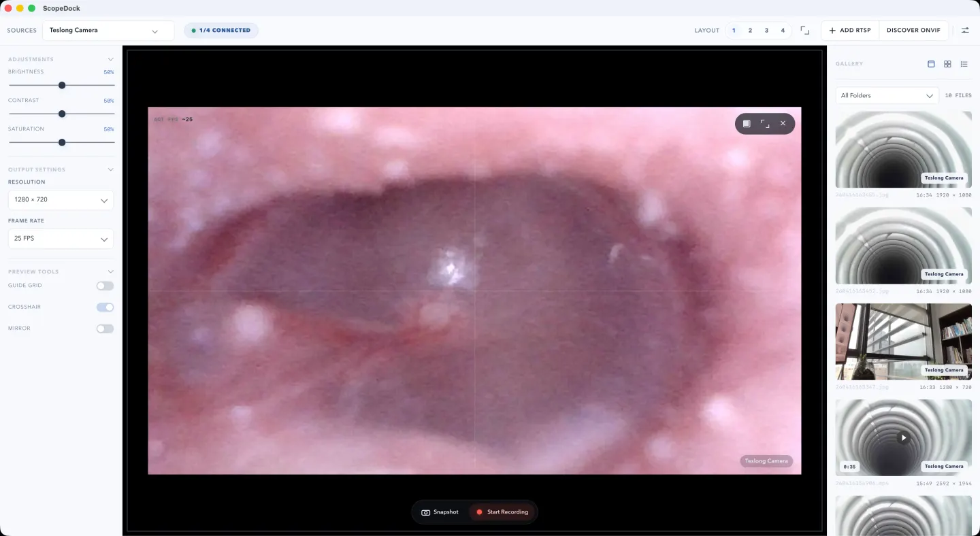Viewport: 980px width, 536px height.
Task: Open the second pipe thumbnail dated 16:34
Action: tap(903, 246)
